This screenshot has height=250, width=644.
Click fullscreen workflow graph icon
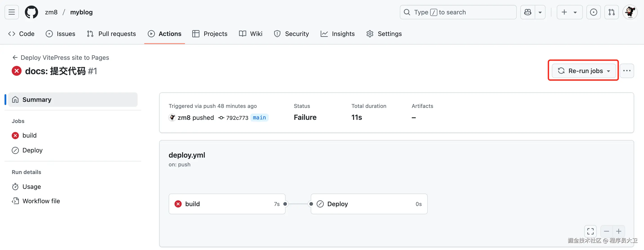590,231
